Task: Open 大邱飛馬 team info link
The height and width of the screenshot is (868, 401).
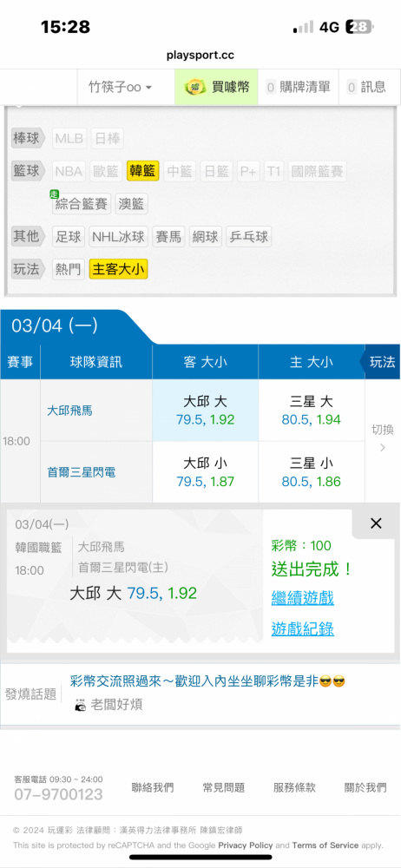Action: [69, 411]
